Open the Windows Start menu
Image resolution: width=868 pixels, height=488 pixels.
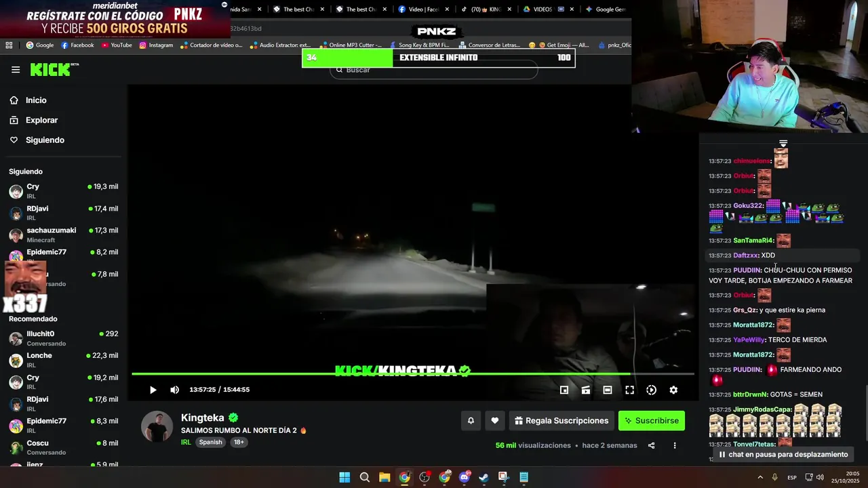point(344,477)
